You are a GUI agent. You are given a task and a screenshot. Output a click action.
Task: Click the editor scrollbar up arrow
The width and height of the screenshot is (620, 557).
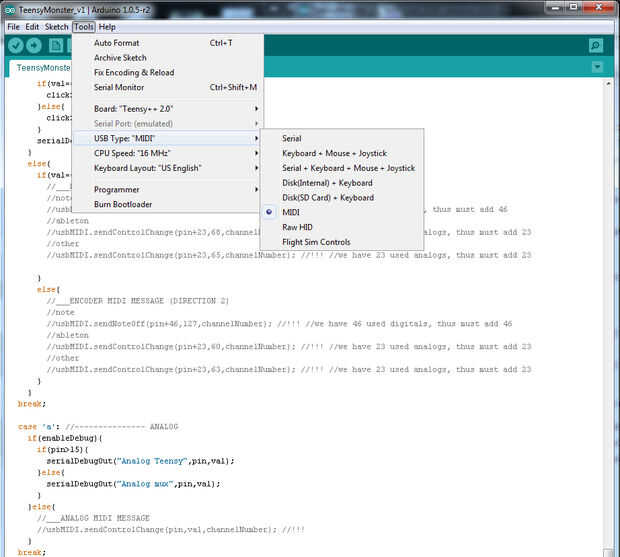coord(608,83)
